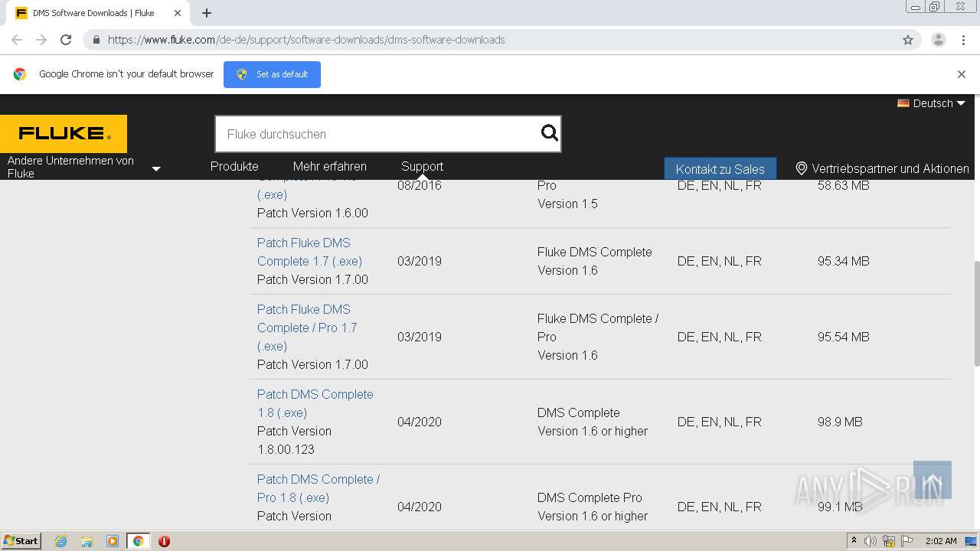Open the Windows Start menu

point(21,541)
